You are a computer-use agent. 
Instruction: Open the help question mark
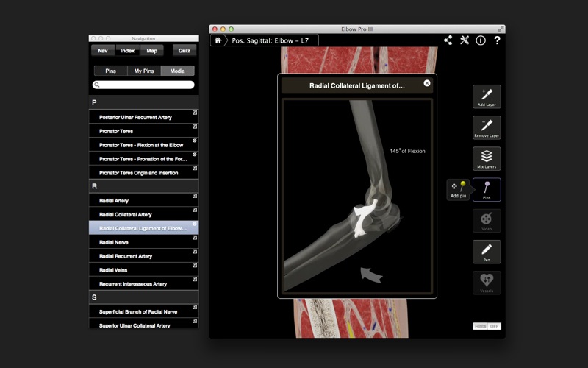click(x=498, y=40)
